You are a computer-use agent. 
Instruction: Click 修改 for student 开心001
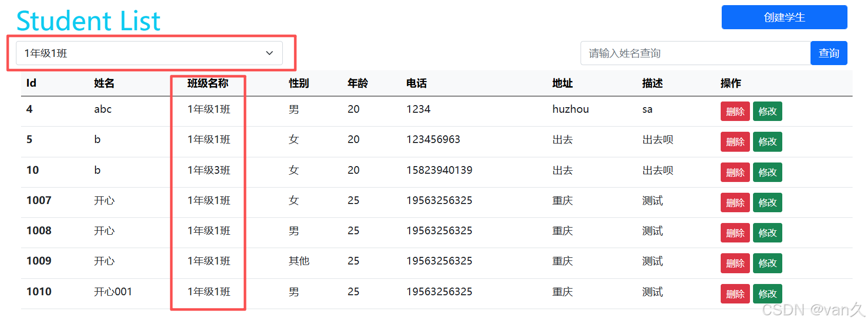pyautogui.click(x=767, y=294)
